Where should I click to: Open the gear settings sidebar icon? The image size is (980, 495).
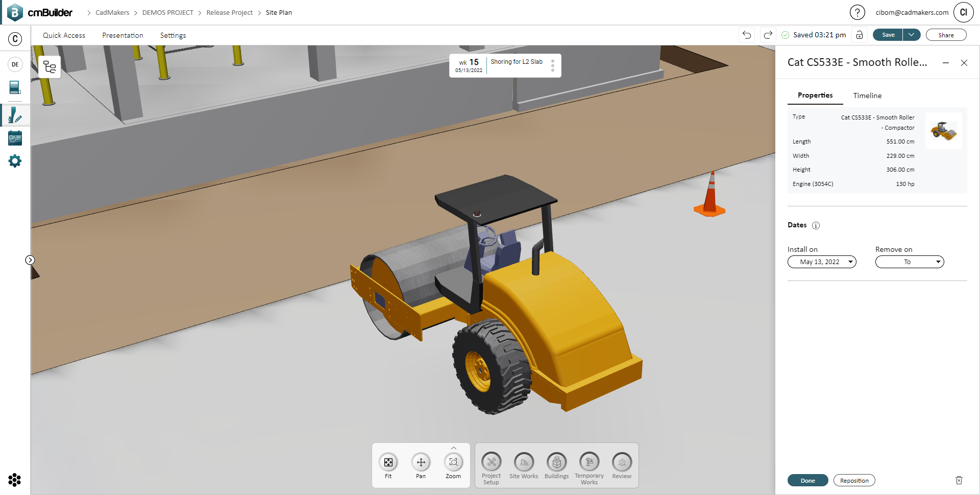point(15,161)
